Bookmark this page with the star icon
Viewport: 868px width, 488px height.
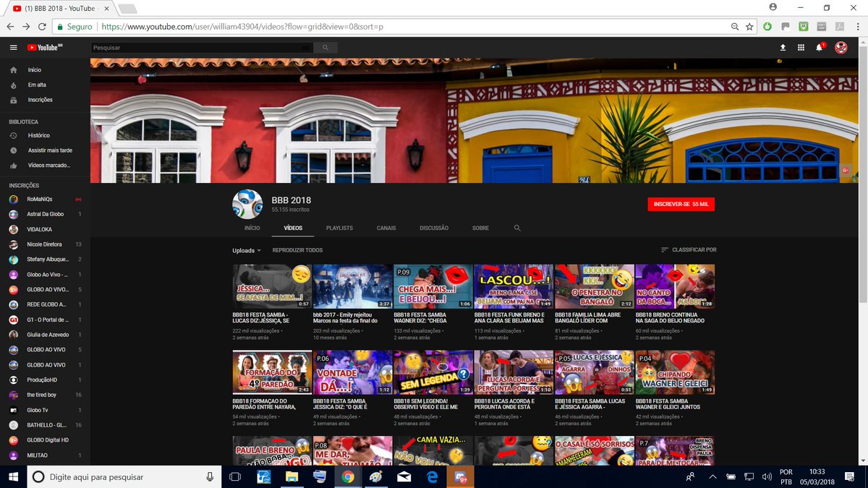point(750,26)
